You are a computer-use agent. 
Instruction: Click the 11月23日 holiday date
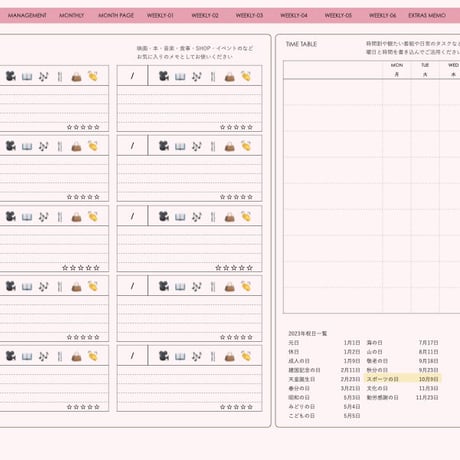click(427, 397)
